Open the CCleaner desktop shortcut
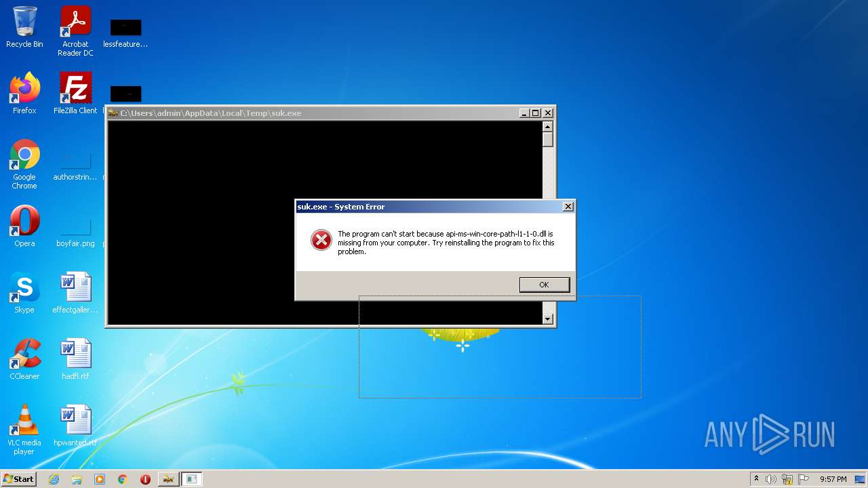This screenshot has height=488, width=868. (24, 359)
